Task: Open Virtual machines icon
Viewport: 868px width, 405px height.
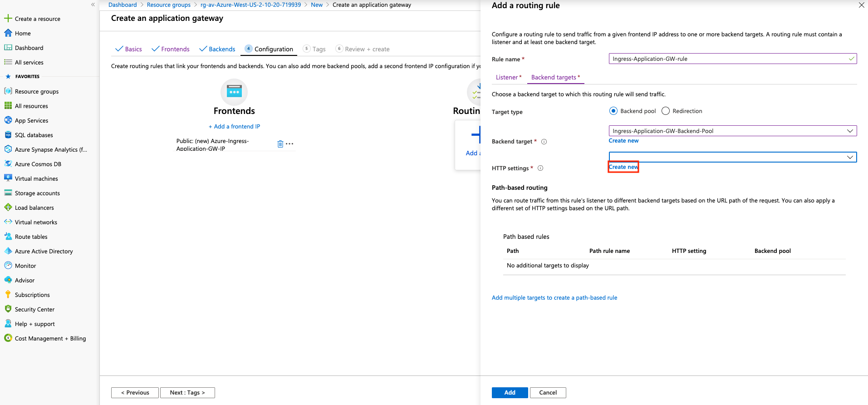Action: [8, 178]
